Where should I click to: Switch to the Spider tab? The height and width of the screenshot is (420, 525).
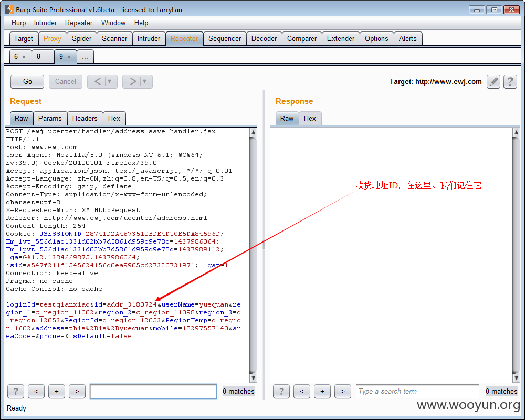pos(82,38)
